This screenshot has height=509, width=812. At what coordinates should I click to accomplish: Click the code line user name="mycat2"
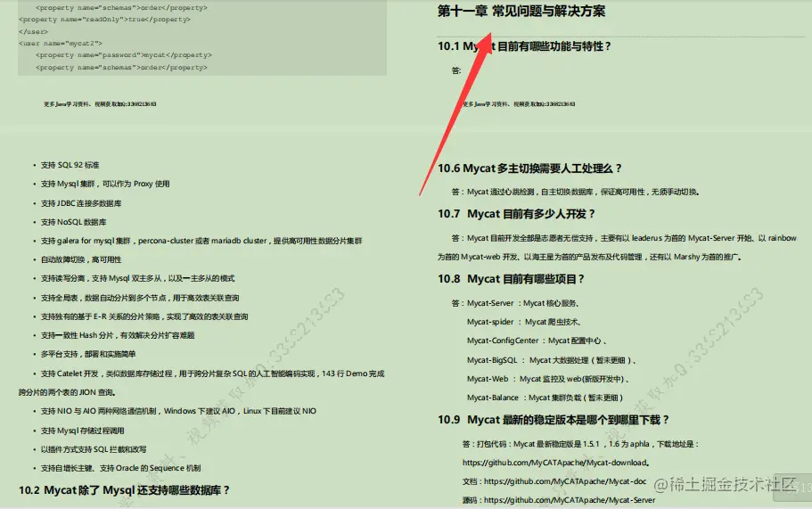coord(61,44)
